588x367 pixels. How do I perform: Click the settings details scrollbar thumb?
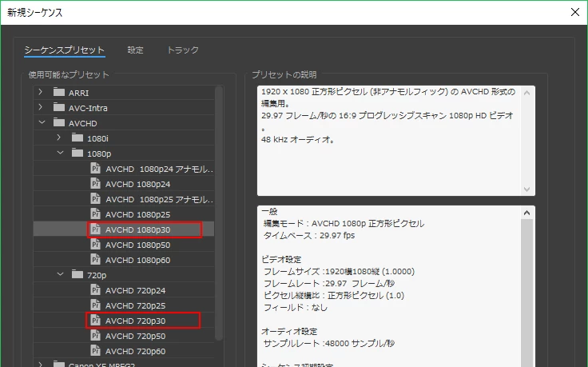pyautogui.click(x=526, y=293)
